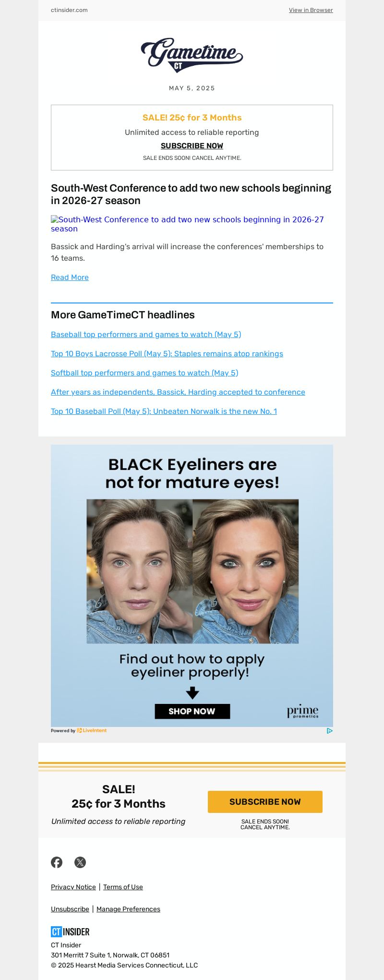Image resolution: width=384 pixels, height=980 pixels.
Task: Click the SHOP NOW button in the ad
Action: [192, 711]
